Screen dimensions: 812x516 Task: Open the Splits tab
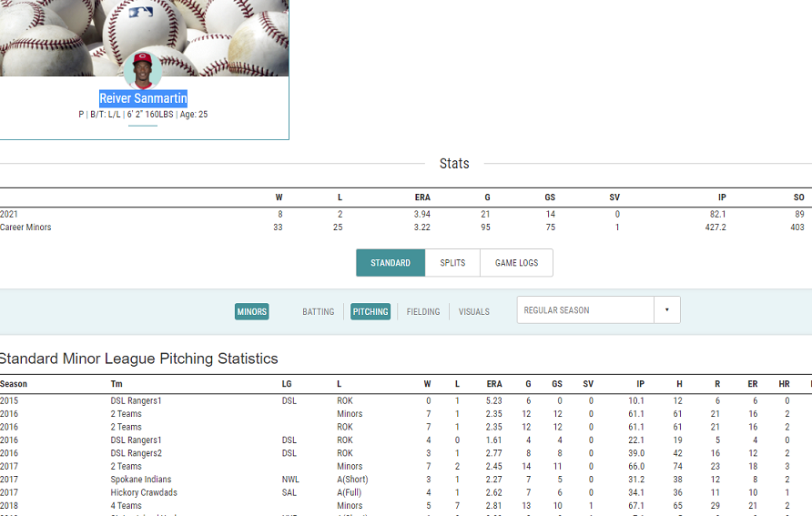(x=452, y=263)
